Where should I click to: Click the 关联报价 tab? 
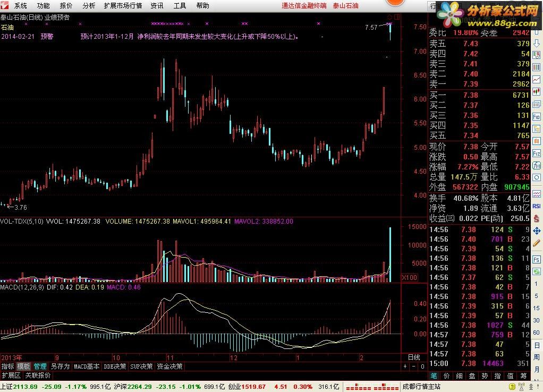pyautogui.click(x=38, y=376)
